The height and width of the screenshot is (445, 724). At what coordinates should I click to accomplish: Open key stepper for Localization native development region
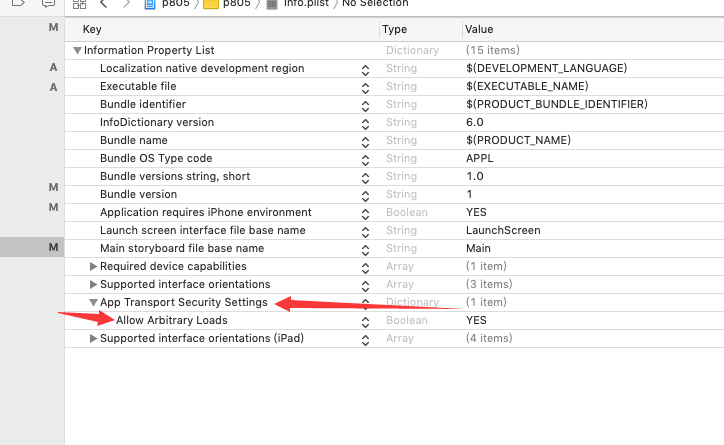(x=365, y=70)
